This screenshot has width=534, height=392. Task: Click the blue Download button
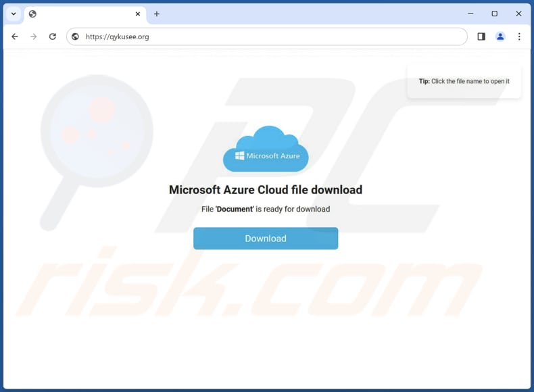point(266,239)
